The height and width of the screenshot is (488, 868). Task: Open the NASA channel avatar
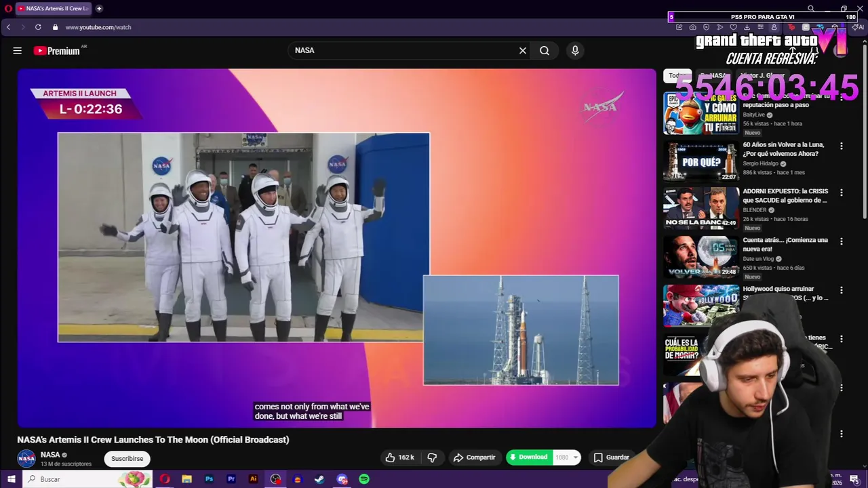(26, 459)
